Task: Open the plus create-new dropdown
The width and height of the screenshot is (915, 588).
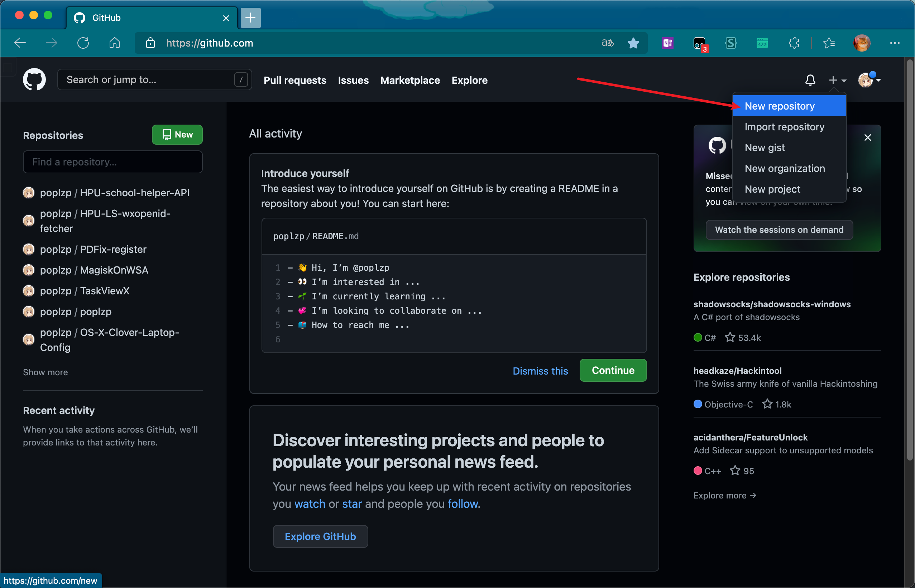Action: pyautogui.click(x=838, y=80)
